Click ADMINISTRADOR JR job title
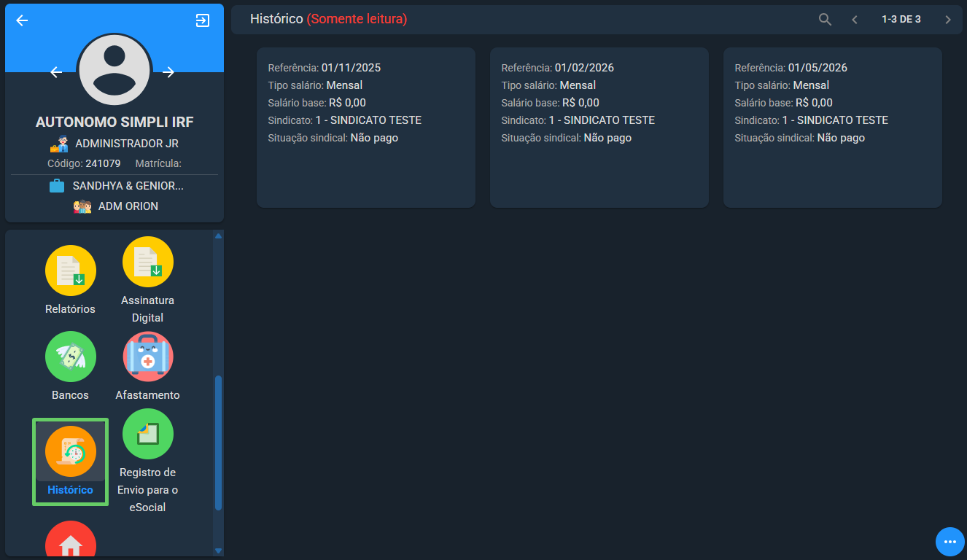Image resolution: width=967 pixels, height=560 pixels. (127, 144)
